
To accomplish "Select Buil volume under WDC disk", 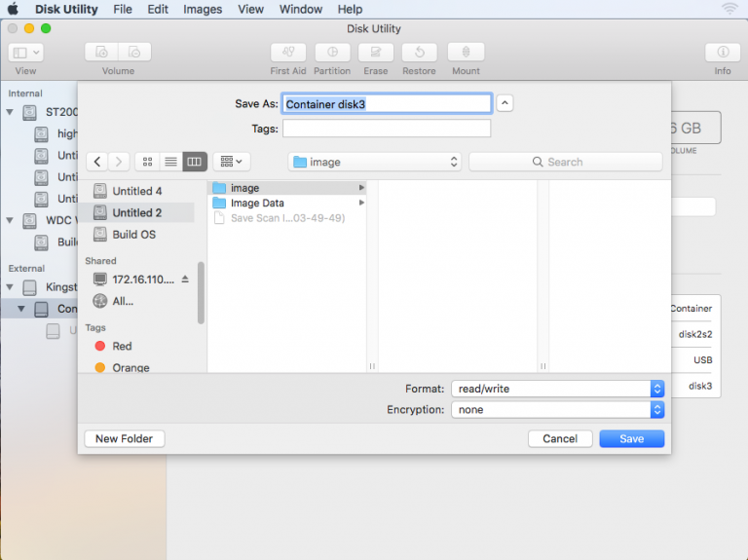I will tap(56, 243).
